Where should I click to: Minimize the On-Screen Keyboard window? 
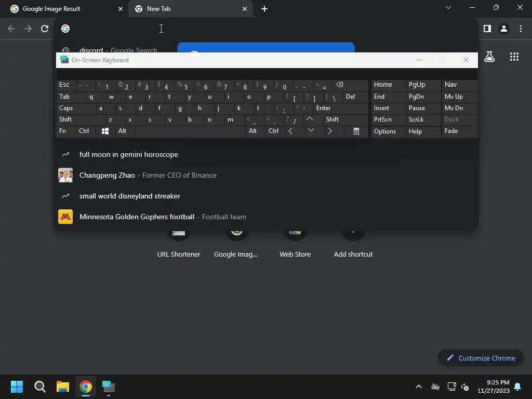pos(419,60)
